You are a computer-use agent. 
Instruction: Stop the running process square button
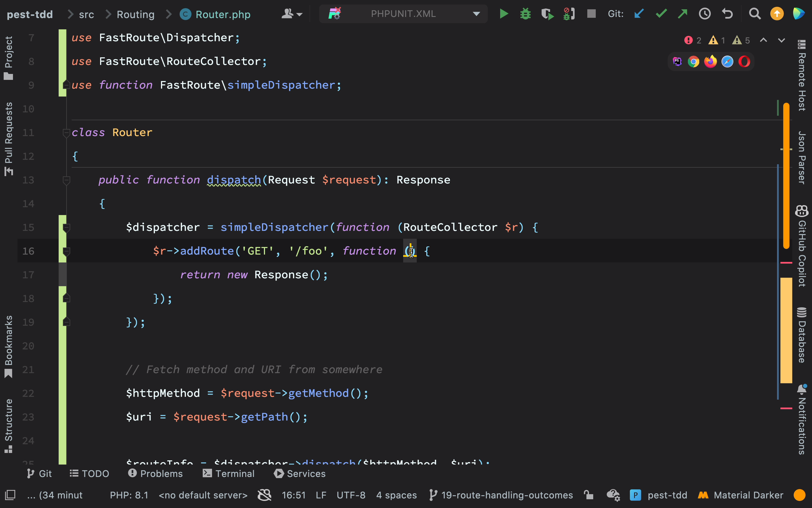pos(591,14)
